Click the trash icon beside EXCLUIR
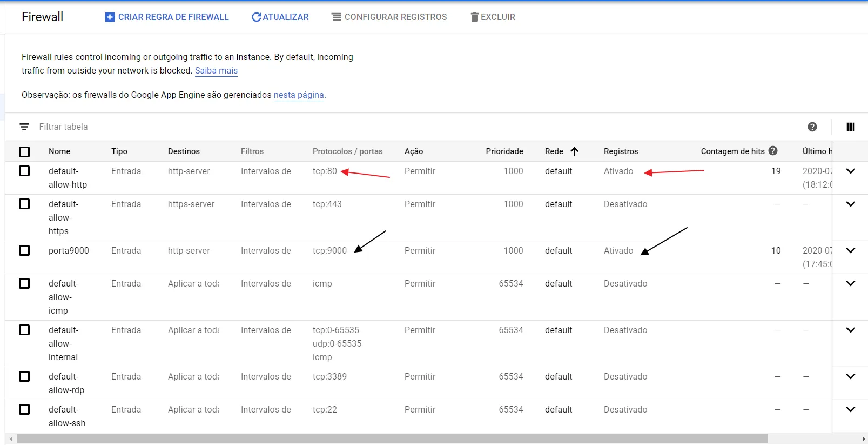 click(474, 17)
